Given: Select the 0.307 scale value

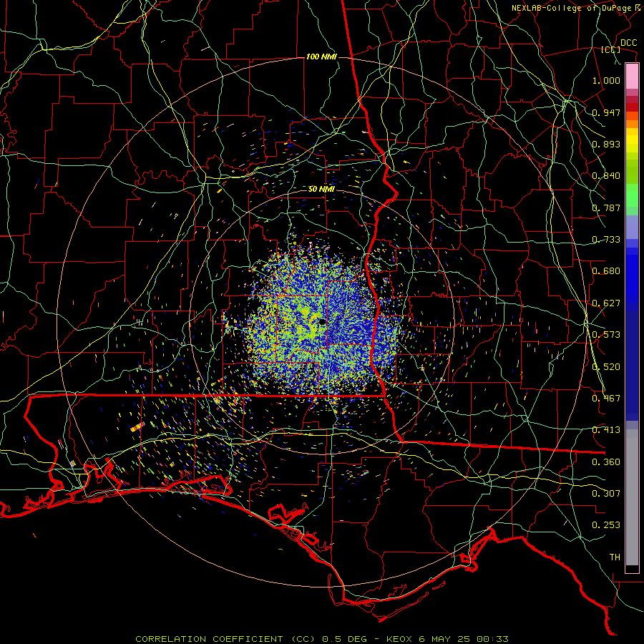Looking at the screenshot, I should pyautogui.click(x=606, y=494).
